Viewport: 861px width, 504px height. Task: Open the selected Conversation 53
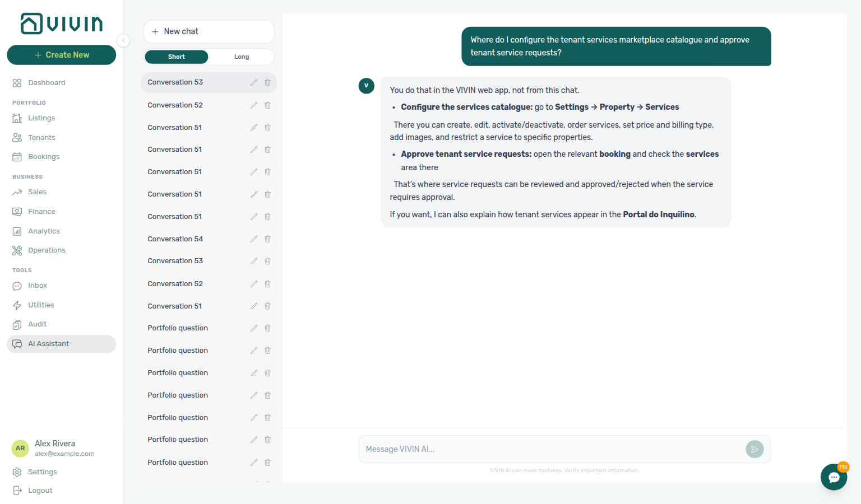(209, 82)
